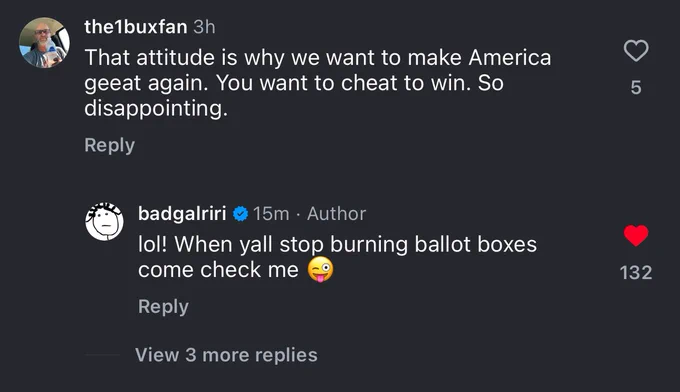Like the1buxfan's comment with heart outline
680x392 pixels.
[x=636, y=51]
